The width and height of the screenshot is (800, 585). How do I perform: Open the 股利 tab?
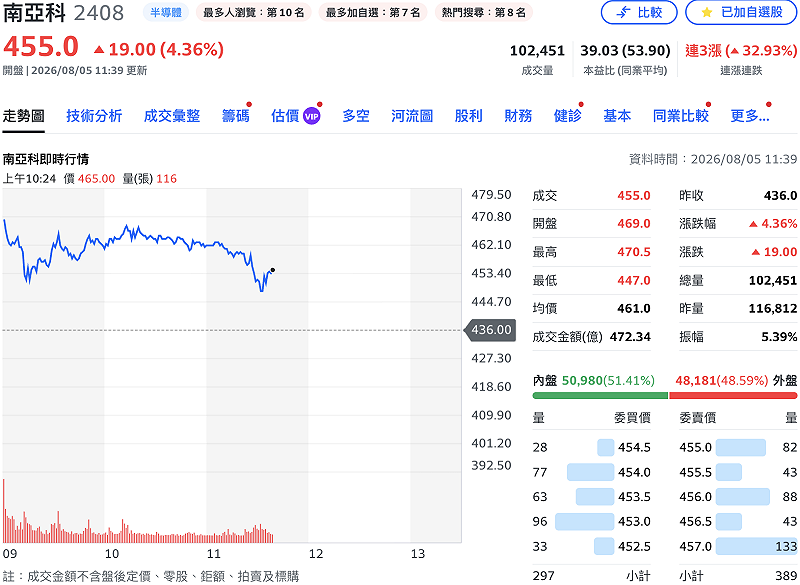(x=468, y=116)
